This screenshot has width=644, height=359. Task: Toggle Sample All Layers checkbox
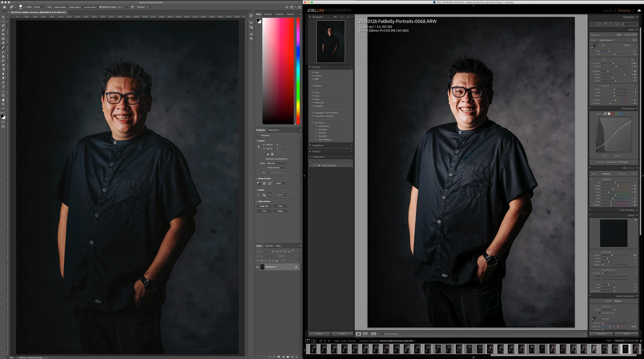point(100,7)
